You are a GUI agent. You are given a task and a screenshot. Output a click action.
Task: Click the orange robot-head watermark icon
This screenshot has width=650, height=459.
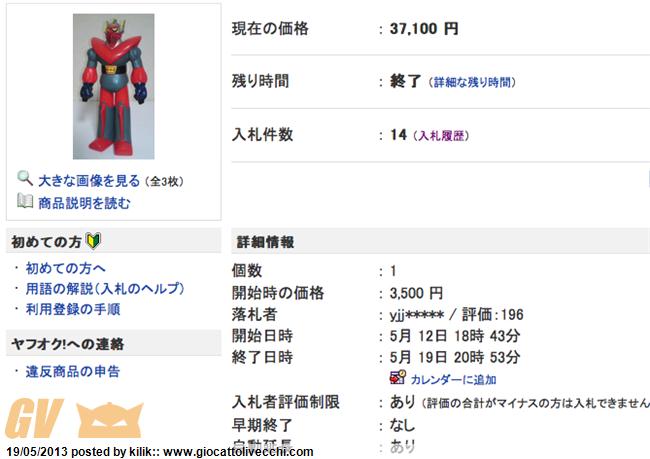pyautogui.click(x=110, y=420)
